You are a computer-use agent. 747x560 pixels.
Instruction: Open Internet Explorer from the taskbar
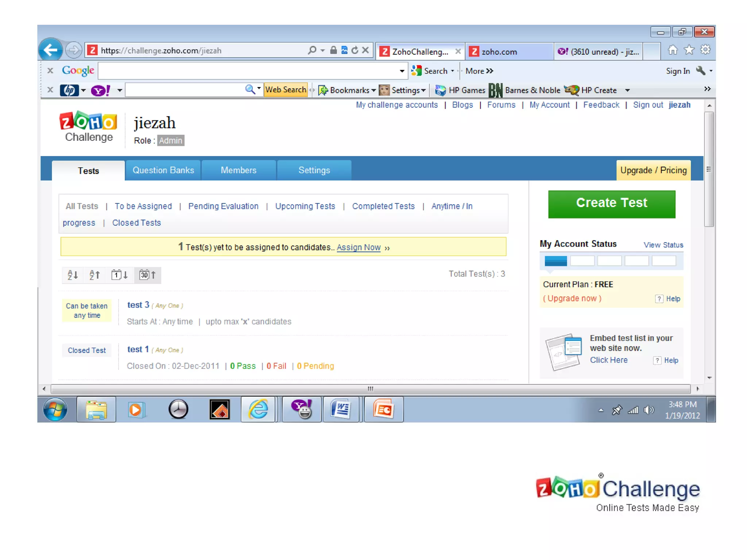[258, 409]
